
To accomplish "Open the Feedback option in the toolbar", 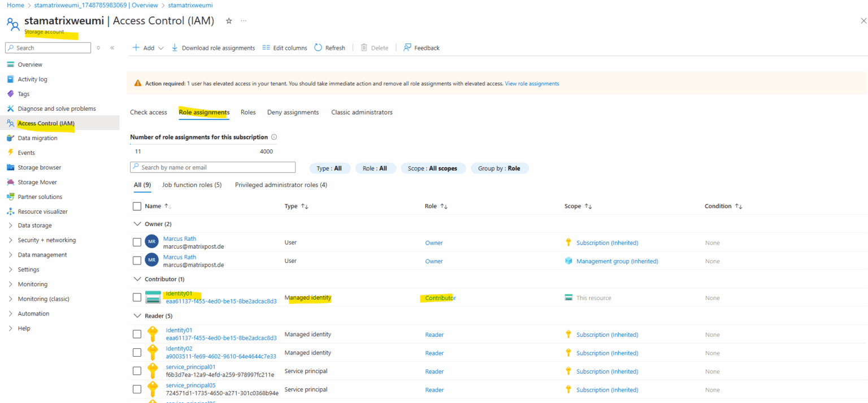I will [x=421, y=47].
